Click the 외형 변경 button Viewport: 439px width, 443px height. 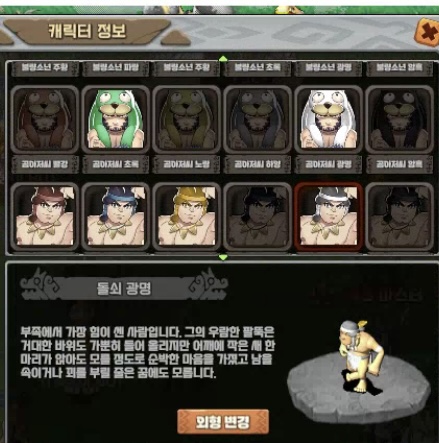pos(223,422)
